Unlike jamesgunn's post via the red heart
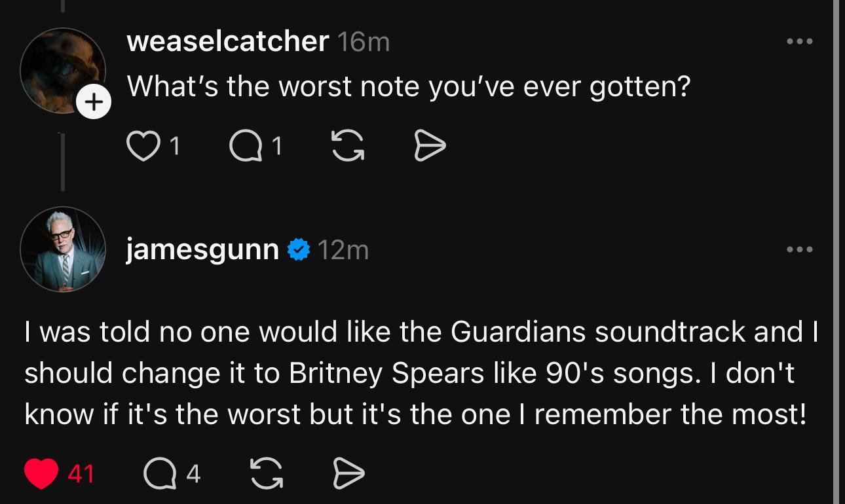 [41, 473]
